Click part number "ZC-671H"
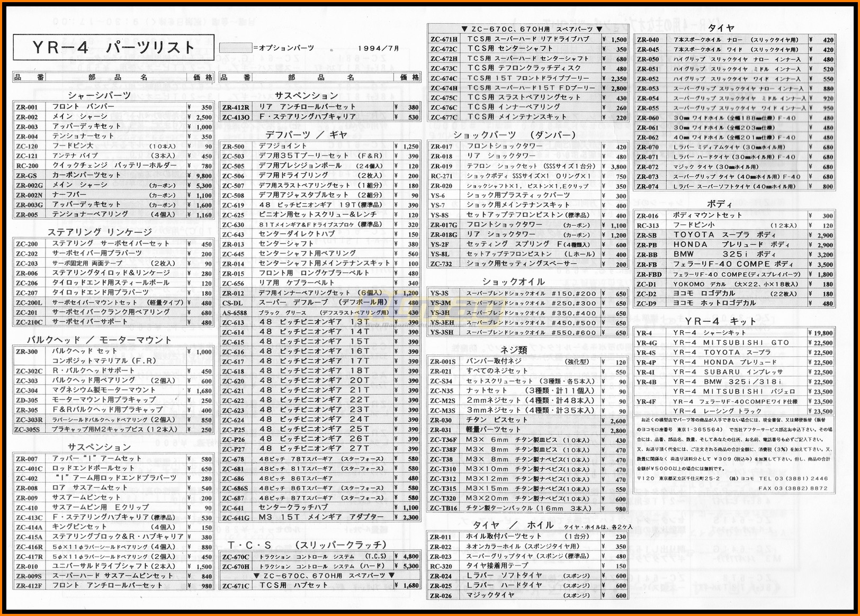 (444, 39)
